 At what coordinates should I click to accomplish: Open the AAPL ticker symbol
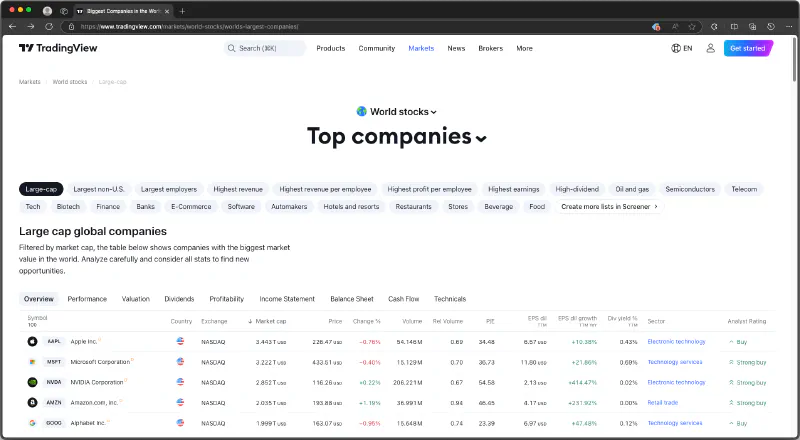click(x=54, y=341)
